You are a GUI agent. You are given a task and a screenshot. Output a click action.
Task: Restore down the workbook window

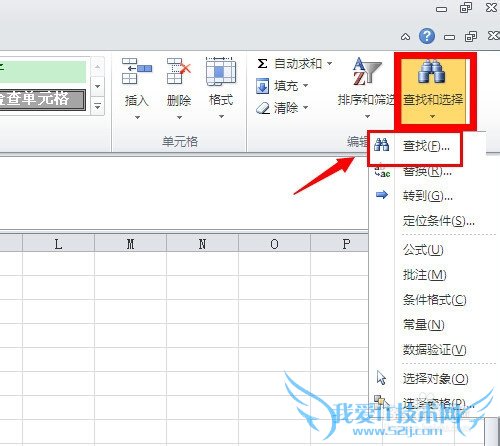pyautogui.click(x=471, y=36)
